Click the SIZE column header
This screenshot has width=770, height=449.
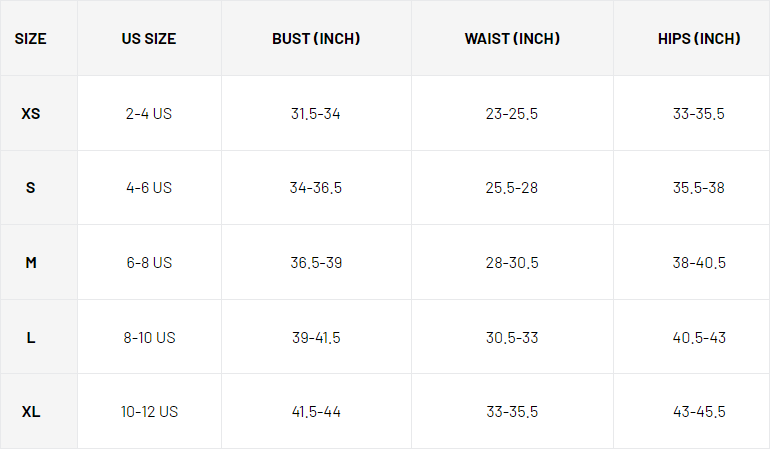point(31,39)
